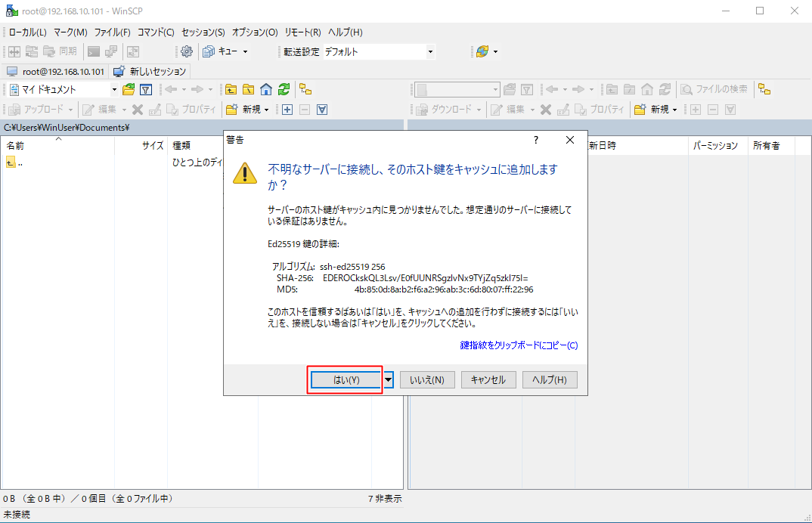Expand the キュー queue dropdown
This screenshot has width=812, height=523.
pos(245,51)
